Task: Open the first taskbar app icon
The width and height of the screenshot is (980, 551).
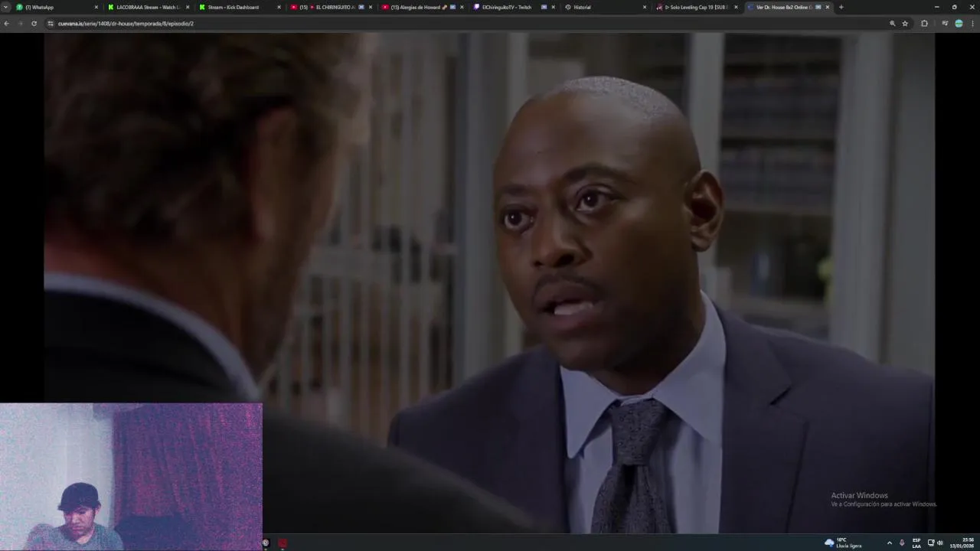Action: click(x=266, y=543)
